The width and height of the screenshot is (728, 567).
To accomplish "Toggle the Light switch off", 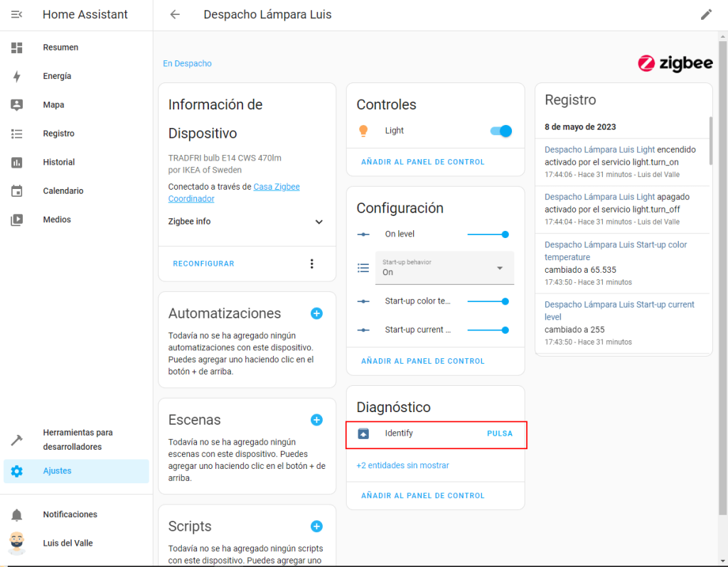I will 501,131.
